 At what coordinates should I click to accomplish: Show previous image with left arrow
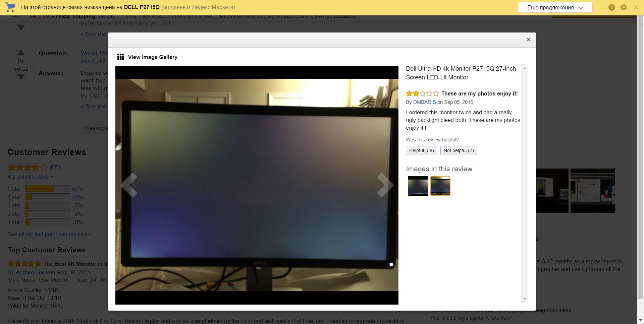(129, 185)
